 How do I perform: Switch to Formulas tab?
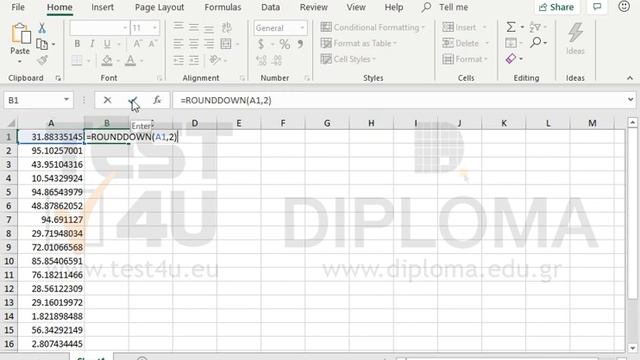click(x=223, y=7)
